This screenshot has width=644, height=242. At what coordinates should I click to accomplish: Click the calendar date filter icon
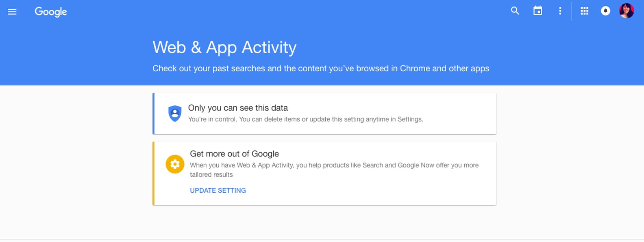coord(537,11)
